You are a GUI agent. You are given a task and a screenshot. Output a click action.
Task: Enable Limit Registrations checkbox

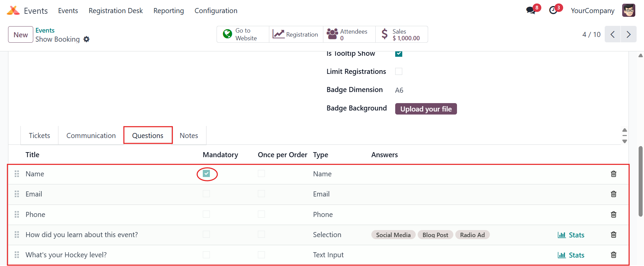click(399, 71)
